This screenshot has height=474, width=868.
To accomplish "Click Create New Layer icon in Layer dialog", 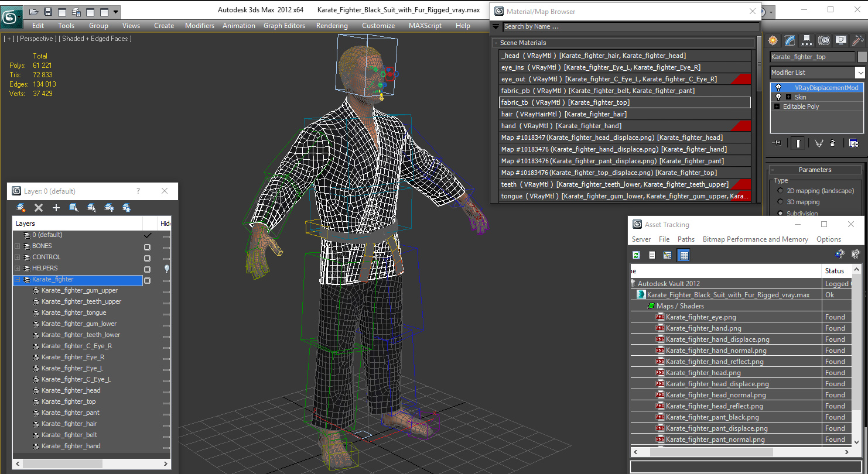I will [x=22, y=208].
